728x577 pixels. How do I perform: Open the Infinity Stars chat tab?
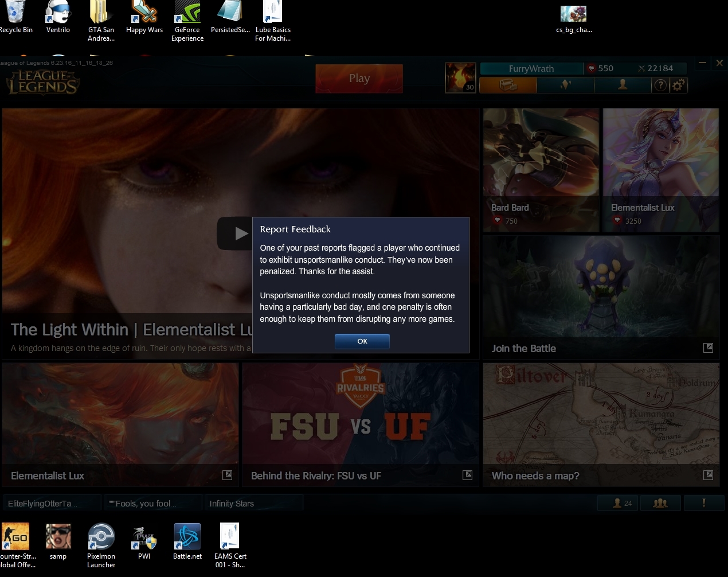point(253,503)
